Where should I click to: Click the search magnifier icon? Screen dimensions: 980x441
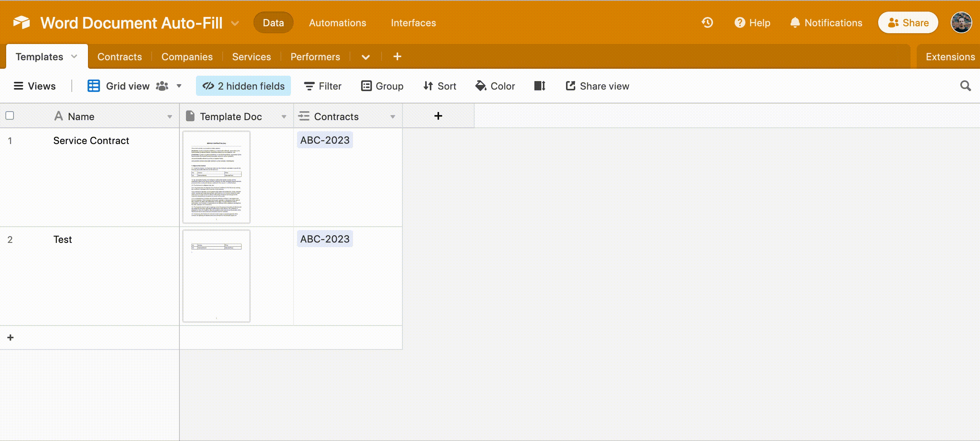tap(965, 86)
